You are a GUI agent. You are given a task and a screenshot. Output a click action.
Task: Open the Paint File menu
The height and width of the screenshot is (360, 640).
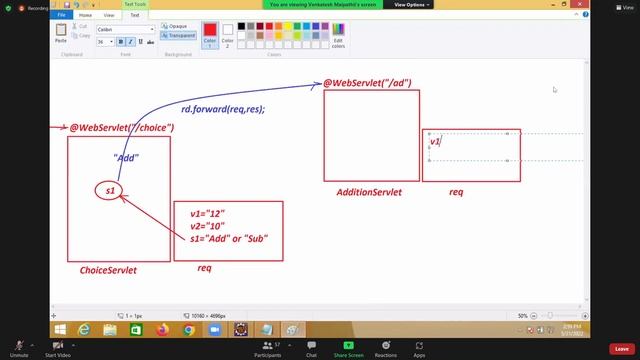coord(61,15)
